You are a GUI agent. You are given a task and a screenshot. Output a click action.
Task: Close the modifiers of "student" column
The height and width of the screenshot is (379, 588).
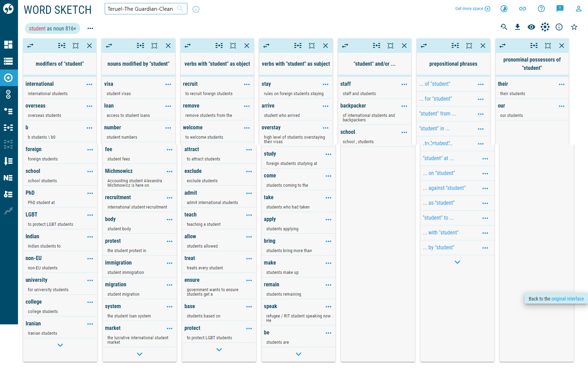[x=89, y=46]
